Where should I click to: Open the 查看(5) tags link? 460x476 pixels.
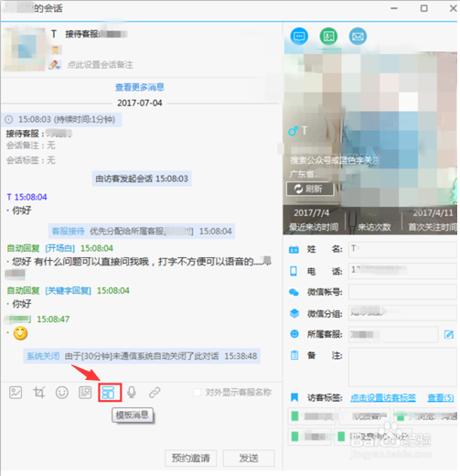441,398
